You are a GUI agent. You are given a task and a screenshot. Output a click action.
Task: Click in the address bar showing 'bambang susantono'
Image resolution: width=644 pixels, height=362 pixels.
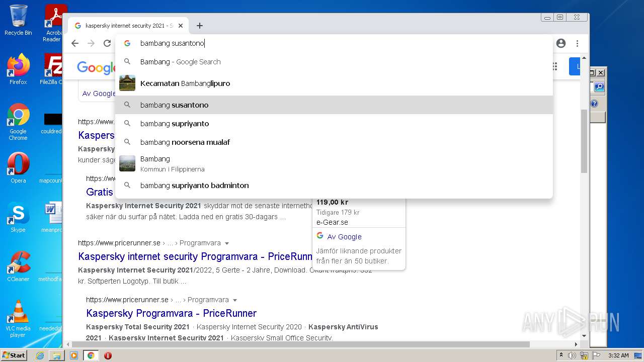click(334, 43)
